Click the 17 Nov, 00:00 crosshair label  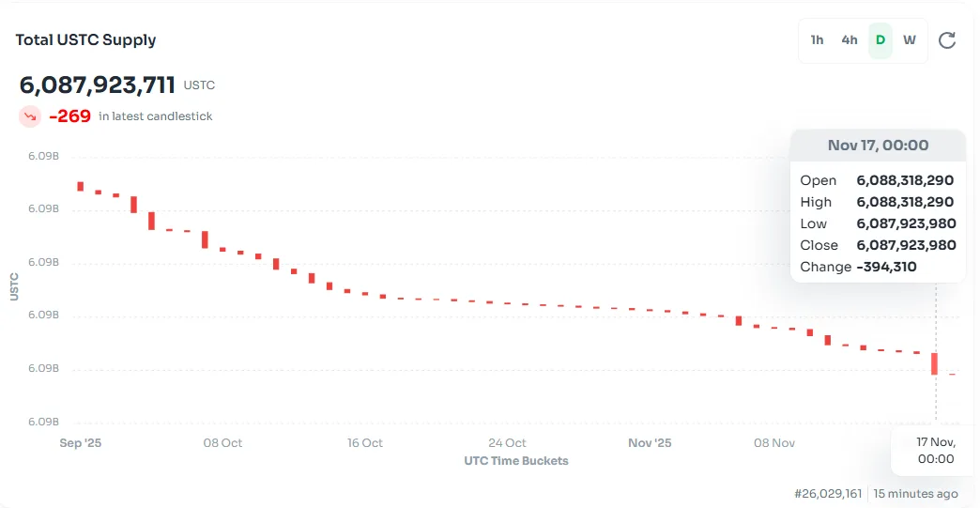935,451
